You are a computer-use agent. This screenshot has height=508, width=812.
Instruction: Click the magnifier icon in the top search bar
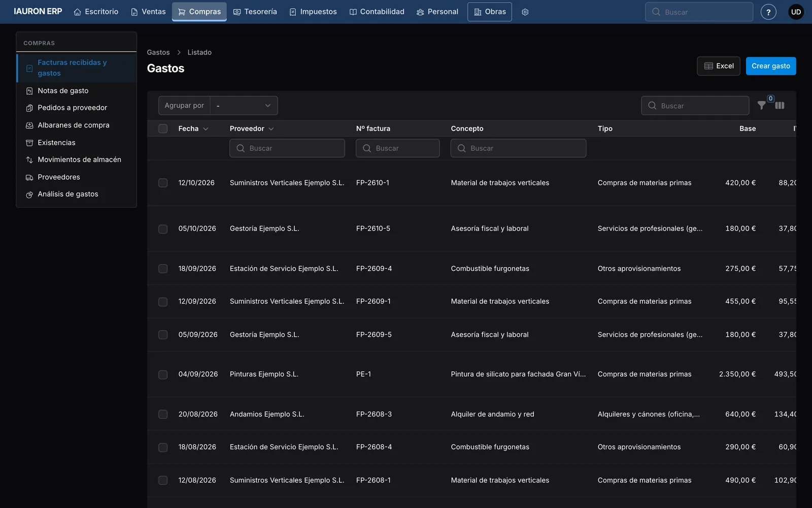click(x=656, y=12)
